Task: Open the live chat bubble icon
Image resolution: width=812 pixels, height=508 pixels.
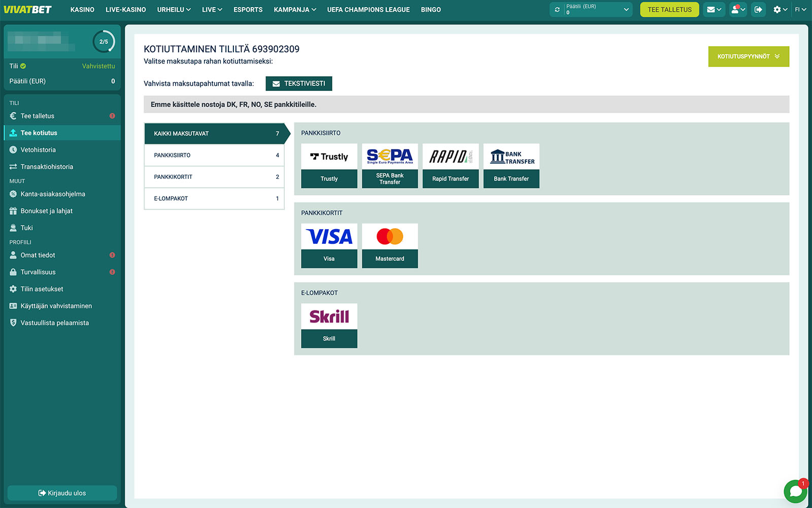Action: [x=795, y=491]
